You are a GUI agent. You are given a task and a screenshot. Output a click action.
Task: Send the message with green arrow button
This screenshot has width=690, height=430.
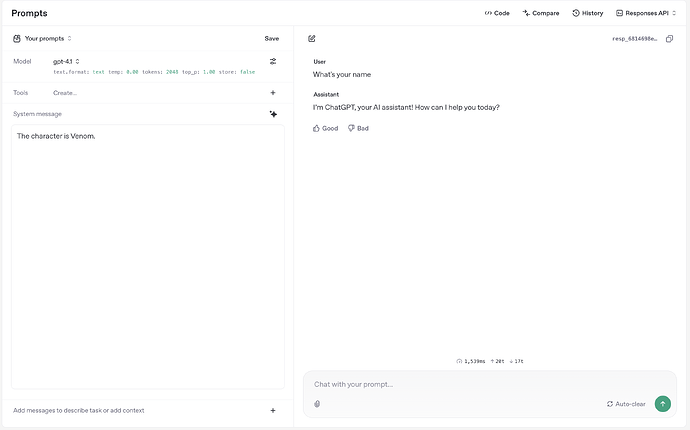coord(662,404)
